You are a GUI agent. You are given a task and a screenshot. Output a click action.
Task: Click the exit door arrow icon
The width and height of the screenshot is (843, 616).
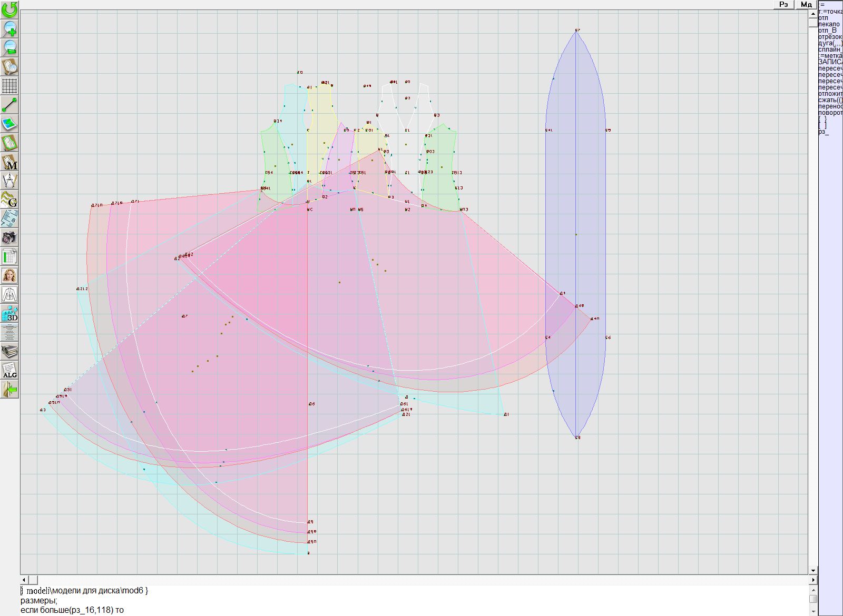click(9, 390)
